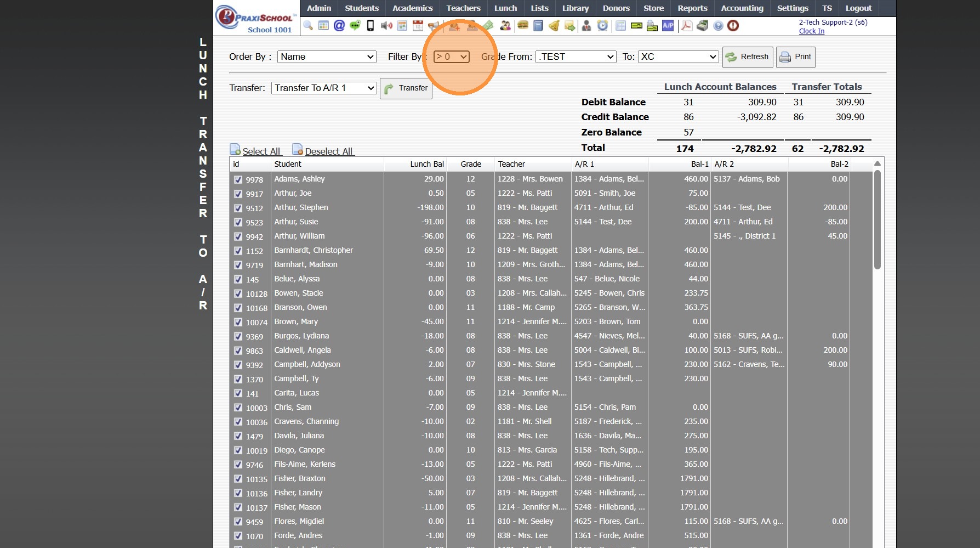Image resolution: width=980 pixels, height=548 pixels.
Task: Click the speaker sound icon
Action: 386,26
